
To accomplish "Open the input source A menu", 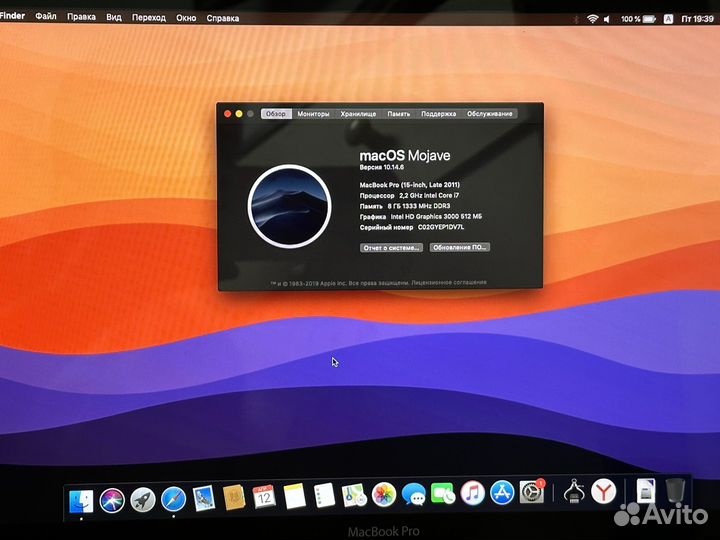I will point(669,19).
